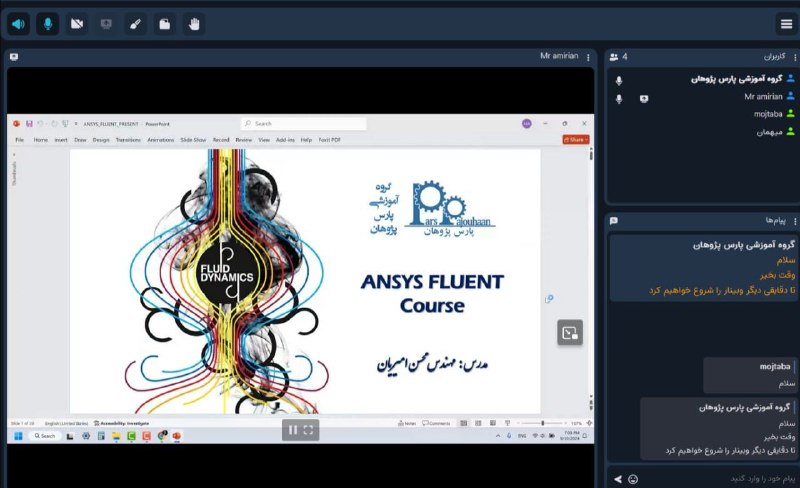Open the Home tab in PowerPoint
Viewport: 800px width, 488px height.
pos(40,140)
